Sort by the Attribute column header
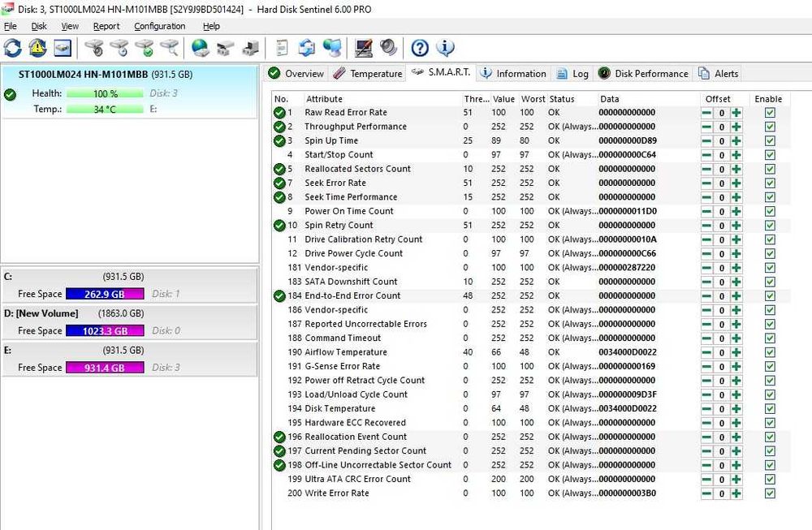 pos(382,99)
